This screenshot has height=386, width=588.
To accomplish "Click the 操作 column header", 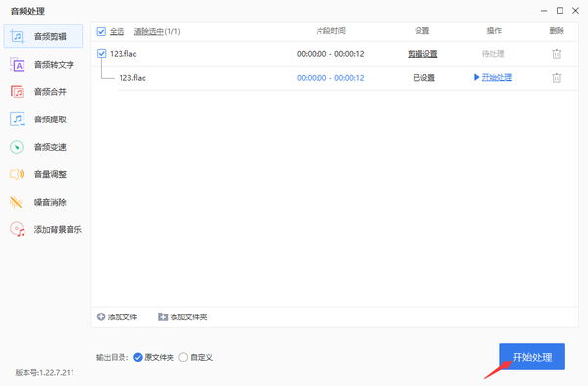I will point(494,31).
